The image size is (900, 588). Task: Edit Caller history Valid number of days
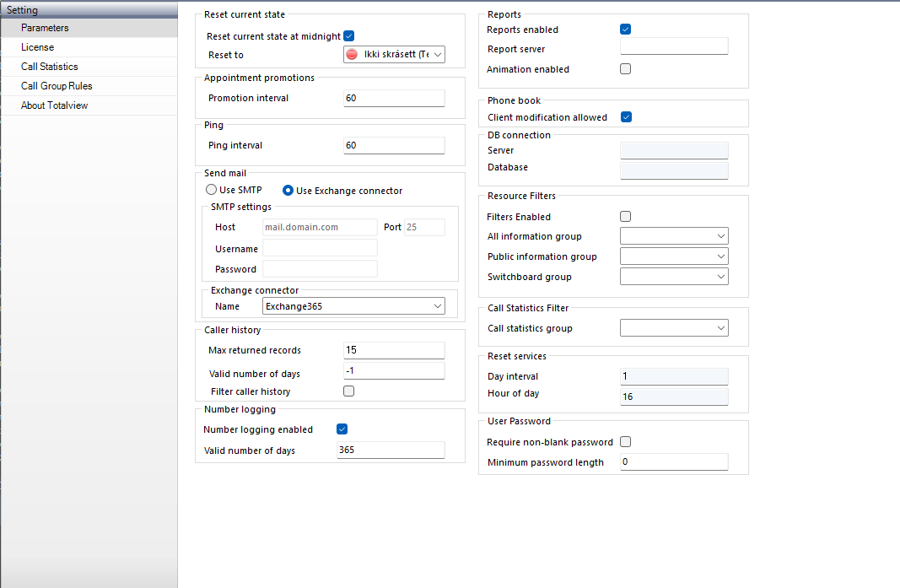click(394, 371)
